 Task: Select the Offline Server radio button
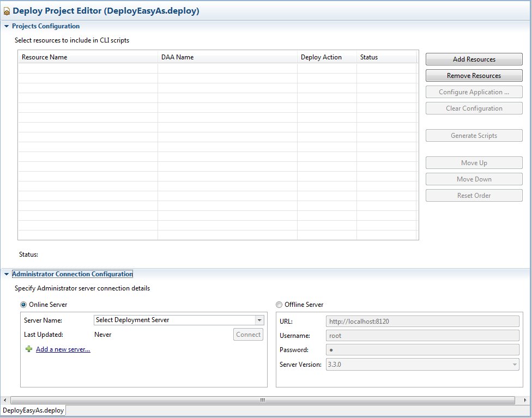click(x=280, y=305)
